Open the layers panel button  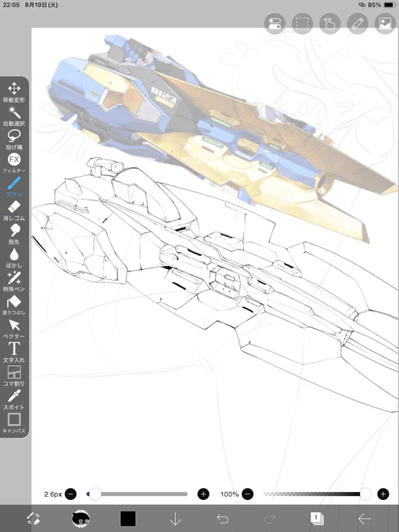point(317,519)
